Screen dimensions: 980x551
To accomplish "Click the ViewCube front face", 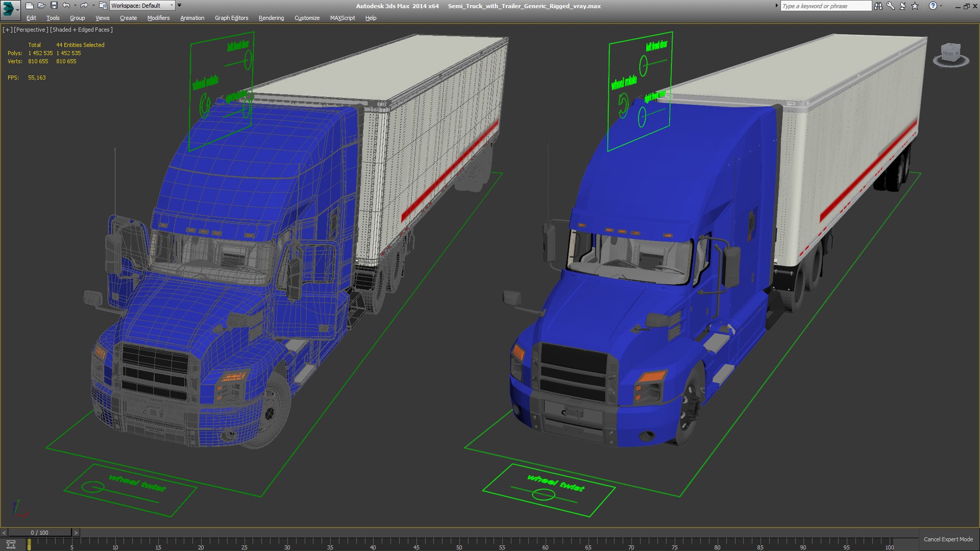I will [948, 53].
